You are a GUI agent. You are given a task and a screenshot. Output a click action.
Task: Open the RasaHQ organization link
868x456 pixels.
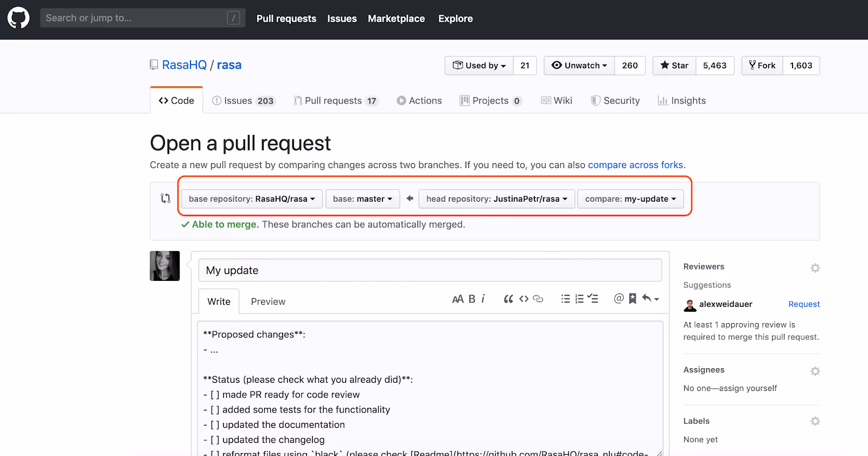point(184,65)
